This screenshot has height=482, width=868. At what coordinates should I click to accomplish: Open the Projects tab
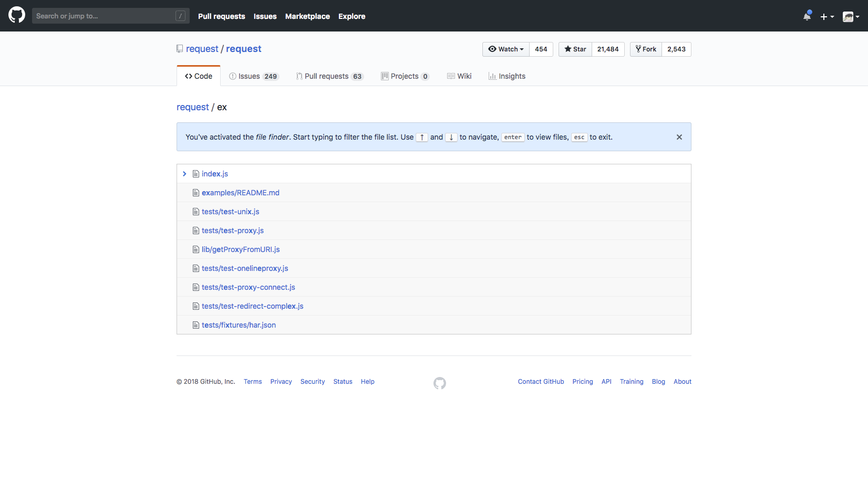[x=405, y=76]
